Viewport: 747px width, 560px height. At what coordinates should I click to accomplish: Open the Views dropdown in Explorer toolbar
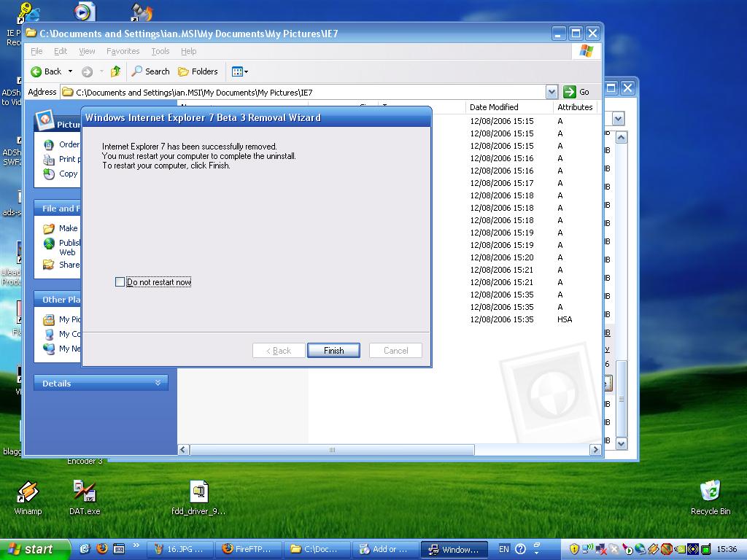(239, 71)
